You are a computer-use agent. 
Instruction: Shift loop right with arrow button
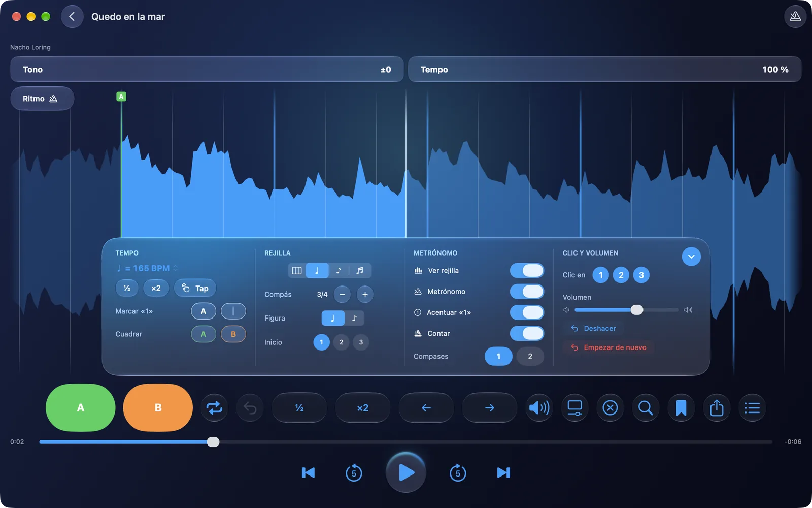click(489, 407)
